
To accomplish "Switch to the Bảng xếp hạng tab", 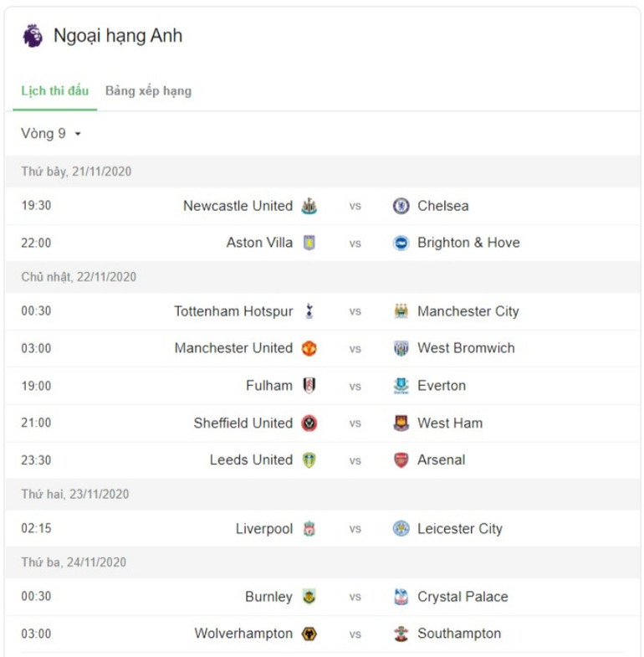I will (148, 91).
